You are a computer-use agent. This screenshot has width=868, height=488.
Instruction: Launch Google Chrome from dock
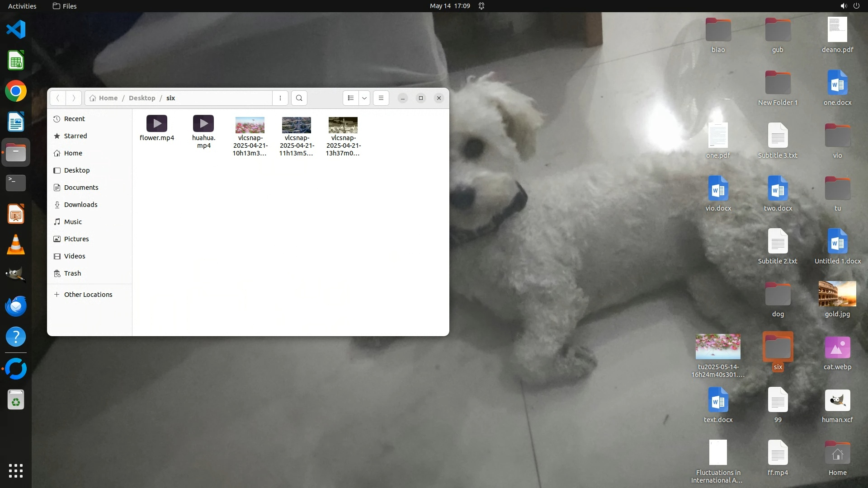[x=16, y=91]
